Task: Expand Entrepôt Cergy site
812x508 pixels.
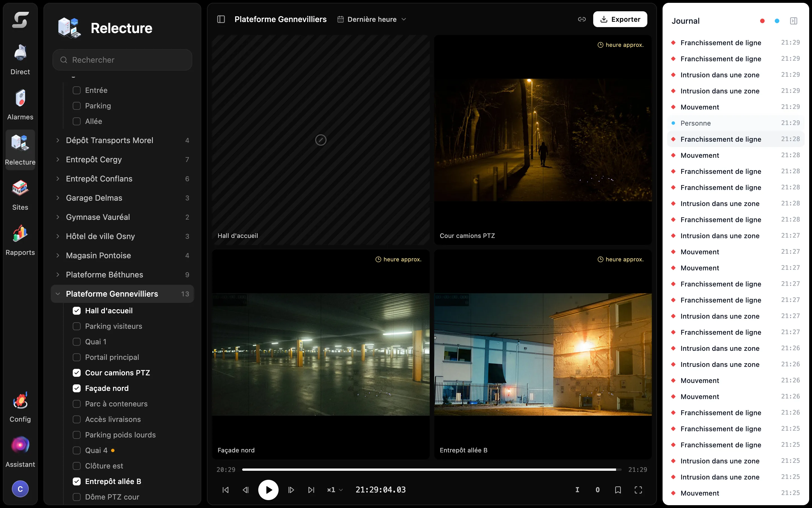Action: (122, 159)
